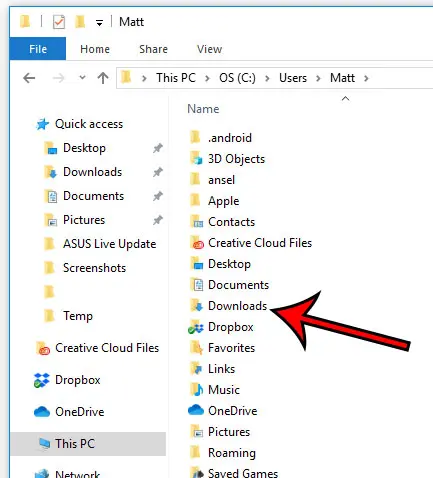Open Temp folder in sidebar
The image size is (433, 478).
click(78, 316)
